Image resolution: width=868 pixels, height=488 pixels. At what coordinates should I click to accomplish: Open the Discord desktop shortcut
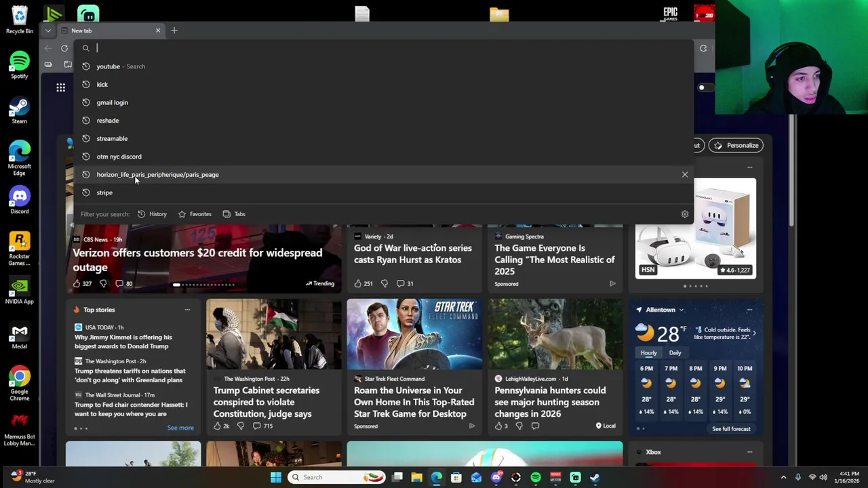click(20, 201)
